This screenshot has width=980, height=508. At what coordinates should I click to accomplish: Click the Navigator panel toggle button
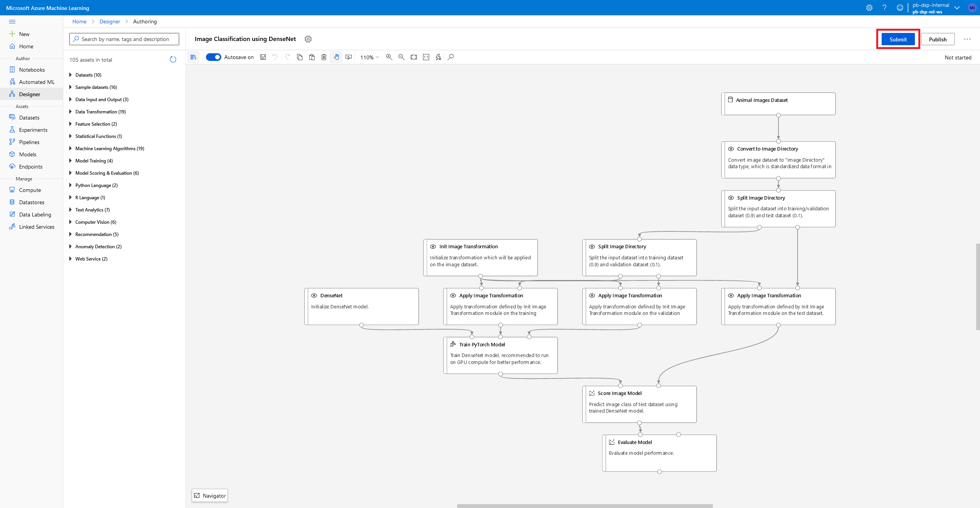(x=211, y=496)
